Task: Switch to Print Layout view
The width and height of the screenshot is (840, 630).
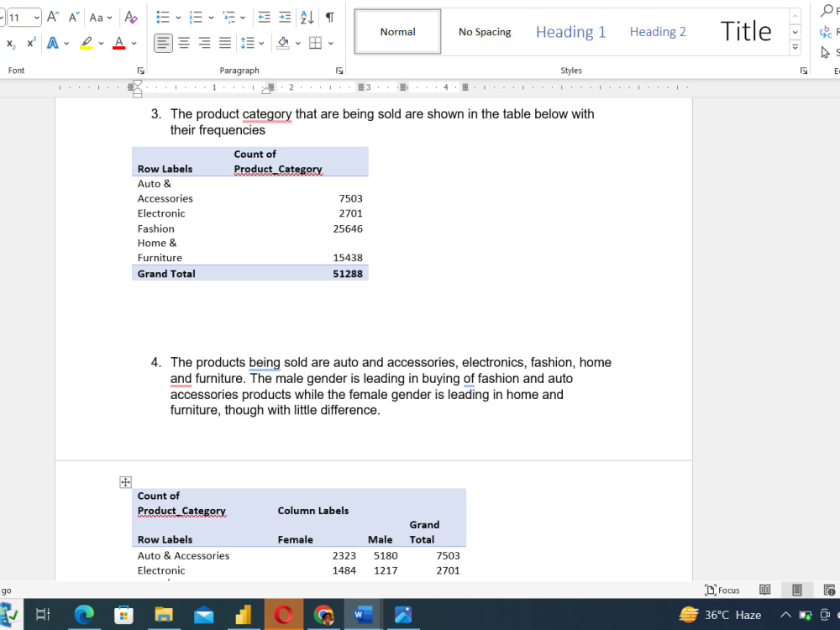Action: (796, 590)
